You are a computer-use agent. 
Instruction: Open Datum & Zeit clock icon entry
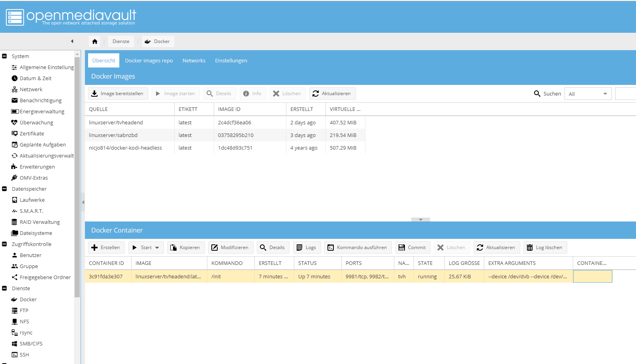point(32,78)
